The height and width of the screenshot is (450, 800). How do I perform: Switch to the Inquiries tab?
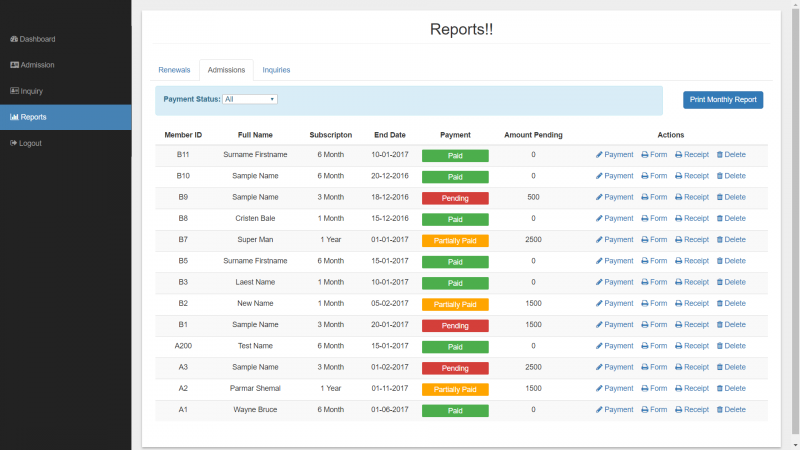pyautogui.click(x=276, y=70)
